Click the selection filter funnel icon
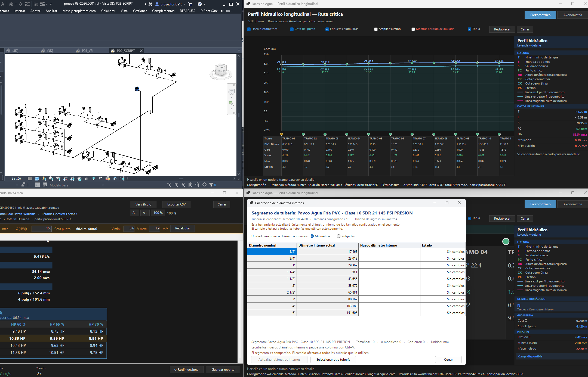Viewport: 588px width, 377px height. (x=211, y=185)
